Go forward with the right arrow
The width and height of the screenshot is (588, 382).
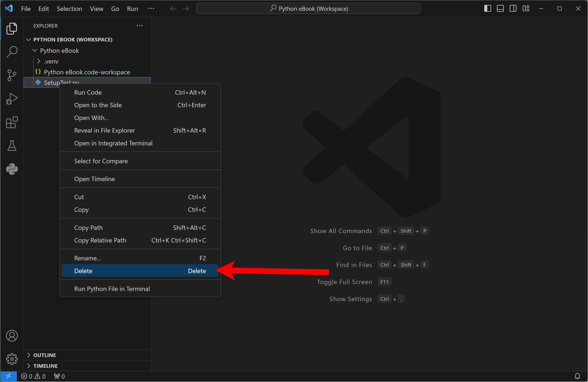click(x=186, y=9)
